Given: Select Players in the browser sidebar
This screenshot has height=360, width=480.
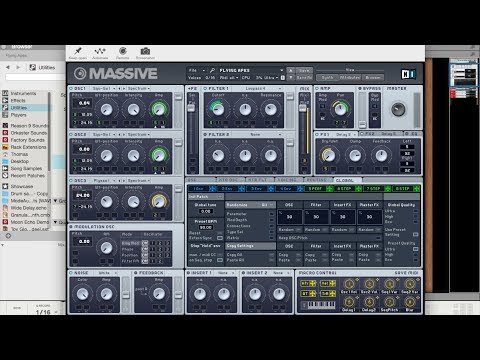Looking at the screenshot, I should (x=18, y=115).
